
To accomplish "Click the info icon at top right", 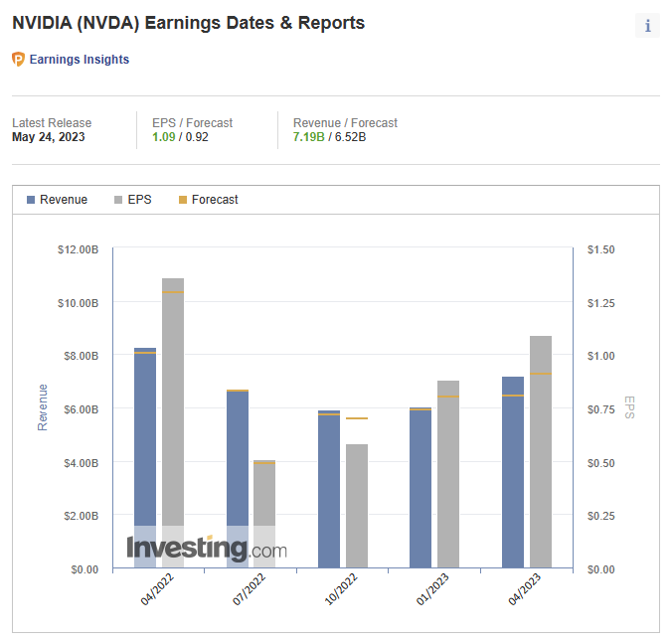I will click(x=647, y=26).
